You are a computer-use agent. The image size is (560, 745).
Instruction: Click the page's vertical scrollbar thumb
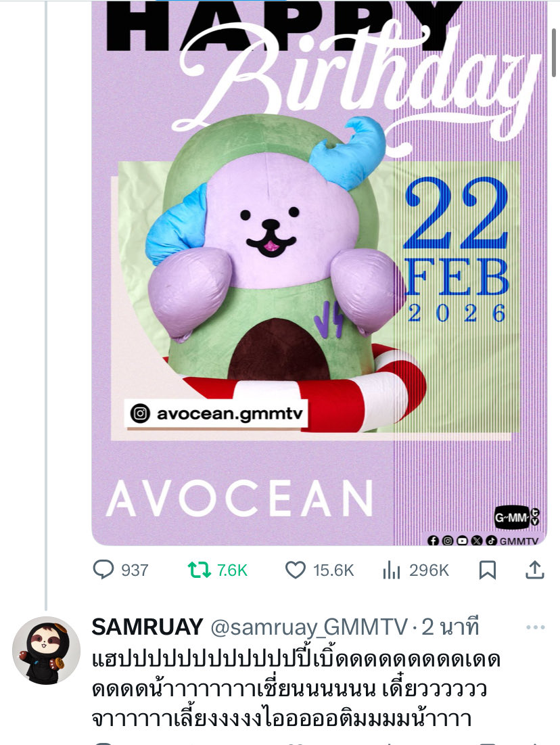tap(554, 52)
